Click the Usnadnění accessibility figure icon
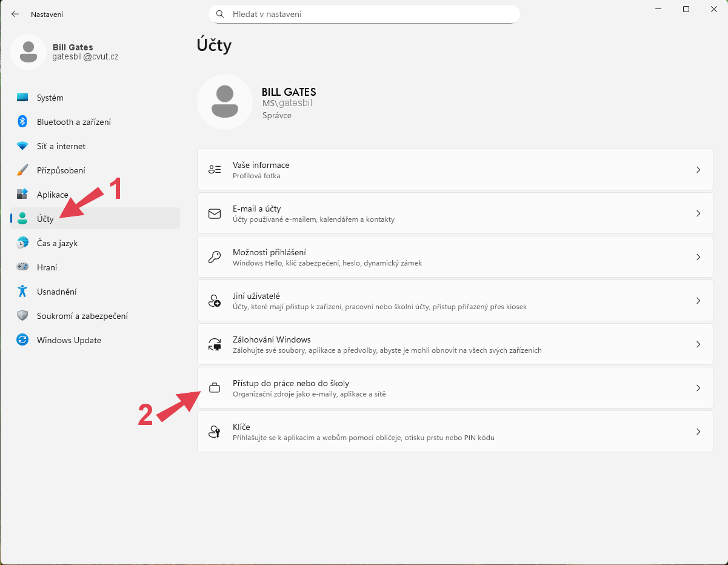 tap(22, 292)
